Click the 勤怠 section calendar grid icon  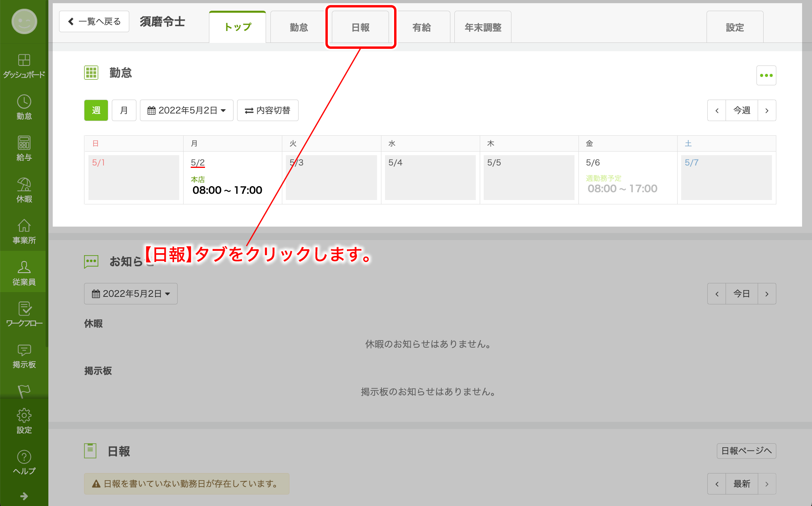click(x=91, y=73)
